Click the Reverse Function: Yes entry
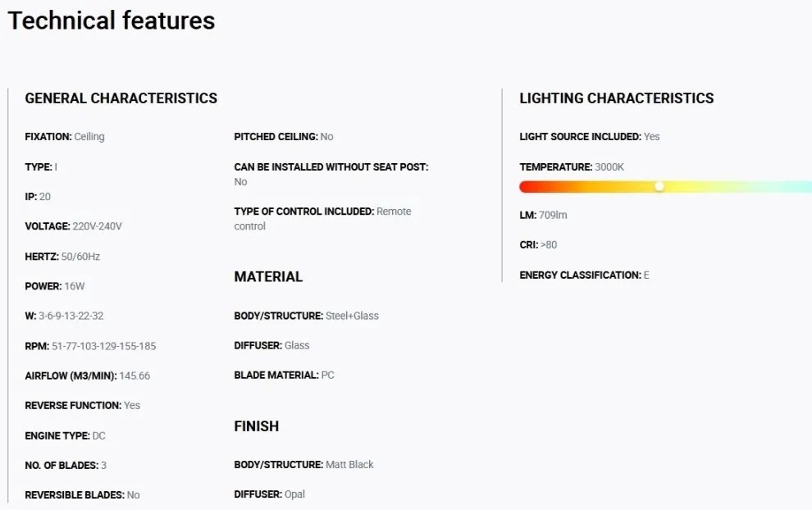The height and width of the screenshot is (510, 812). [82, 405]
